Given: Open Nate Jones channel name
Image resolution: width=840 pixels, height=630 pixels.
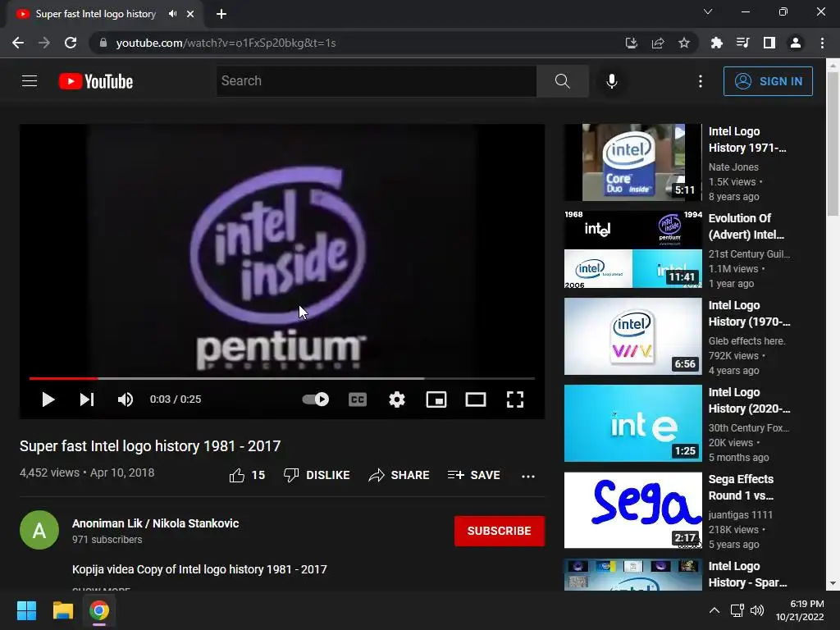Looking at the screenshot, I should [x=733, y=167].
